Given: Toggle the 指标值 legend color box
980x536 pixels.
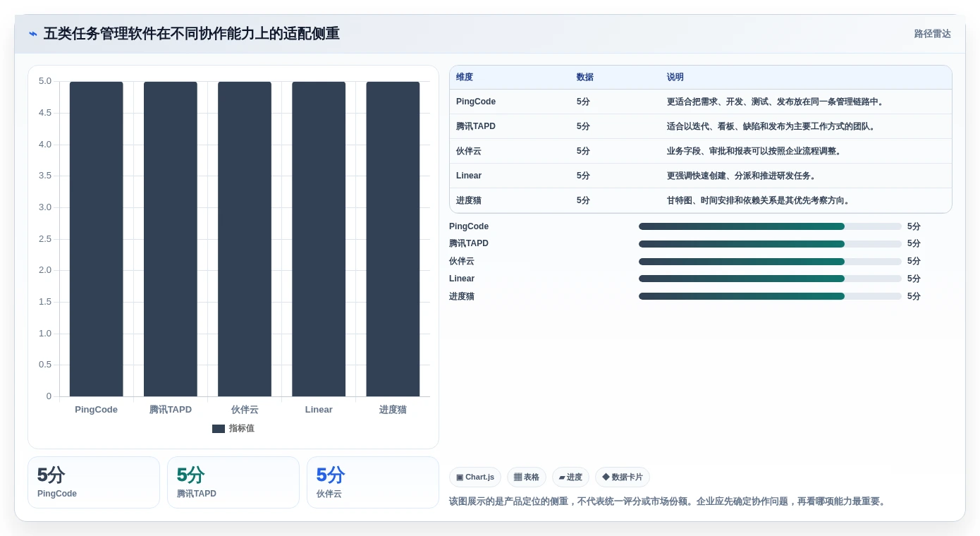Looking at the screenshot, I should click(x=219, y=429).
